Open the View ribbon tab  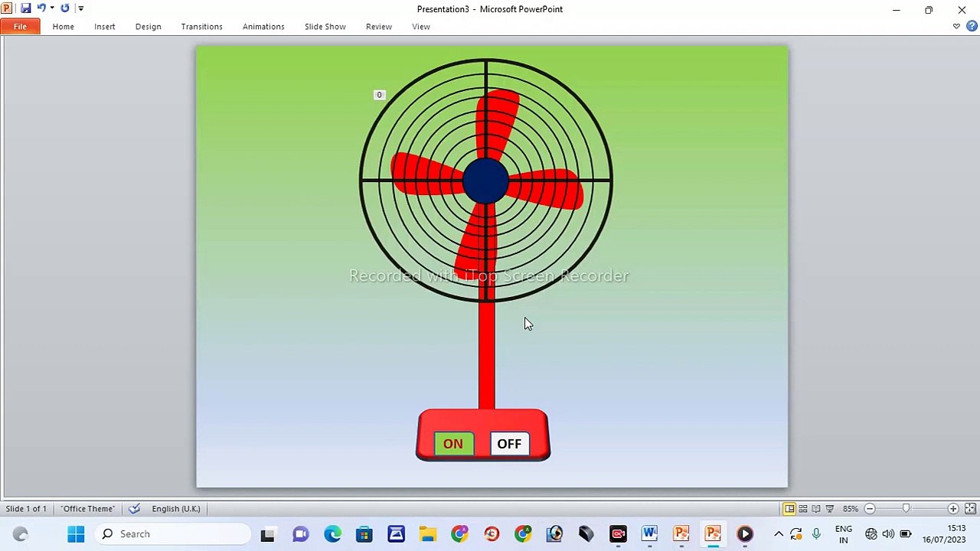point(421,27)
